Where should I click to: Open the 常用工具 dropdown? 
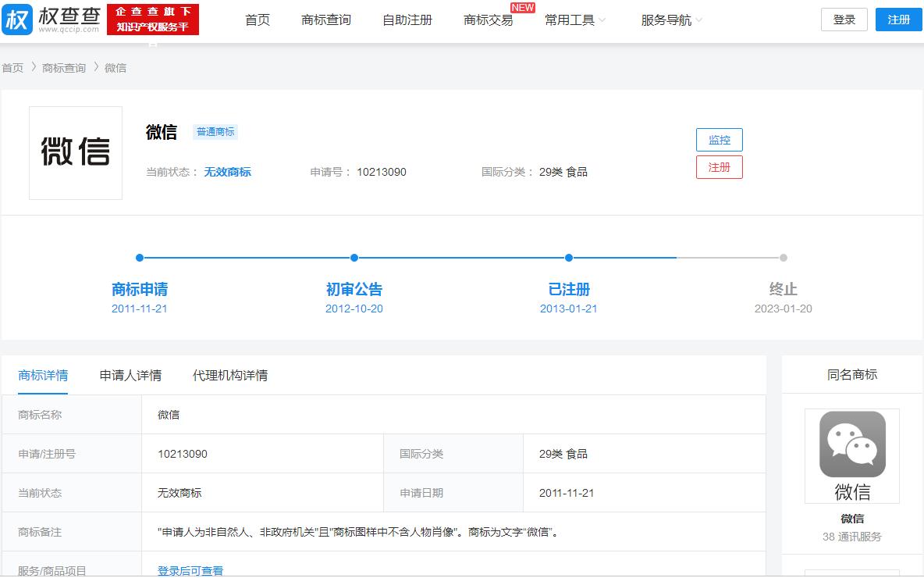(x=570, y=21)
